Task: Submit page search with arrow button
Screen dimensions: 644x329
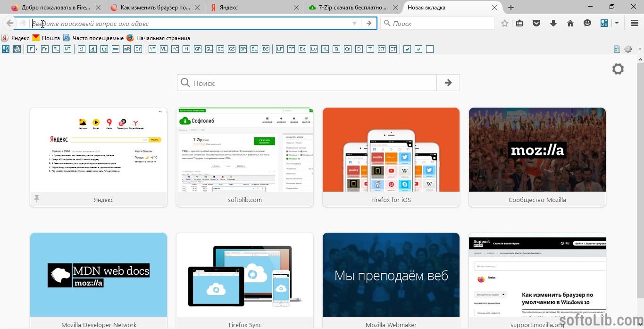Action: coord(448,83)
